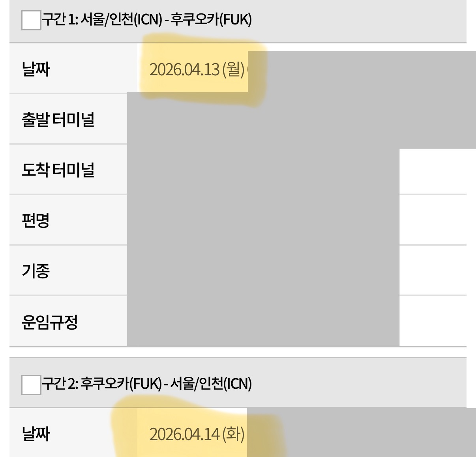Screen dimensions: 476x457
Task: Select the 2026.04.14 (화) date value
Action: pyautogui.click(x=197, y=434)
